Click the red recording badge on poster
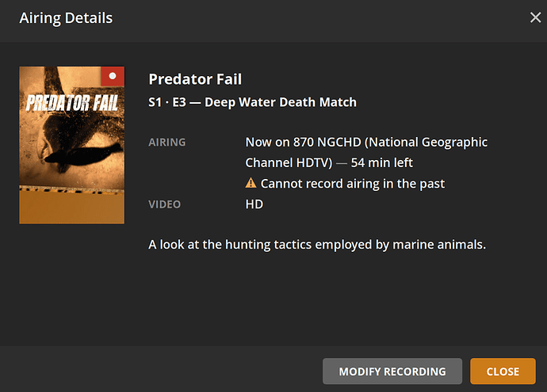This screenshot has height=392, width=547. tap(113, 77)
